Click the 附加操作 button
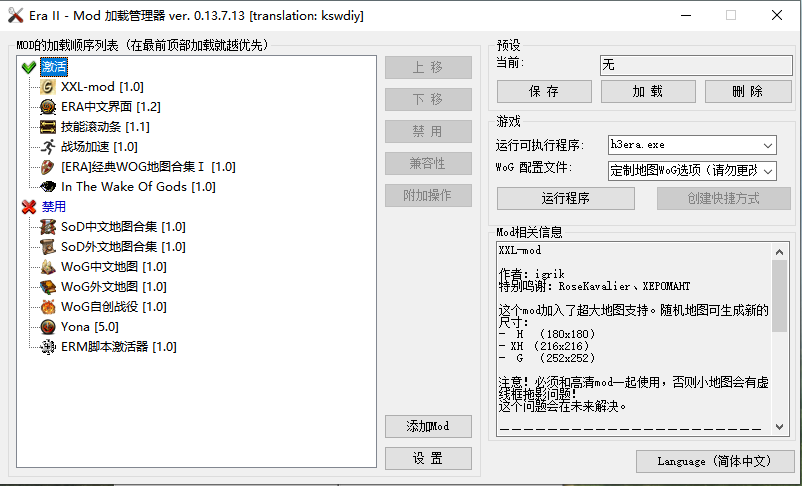This screenshot has width=802, height=486. (428, 195)
